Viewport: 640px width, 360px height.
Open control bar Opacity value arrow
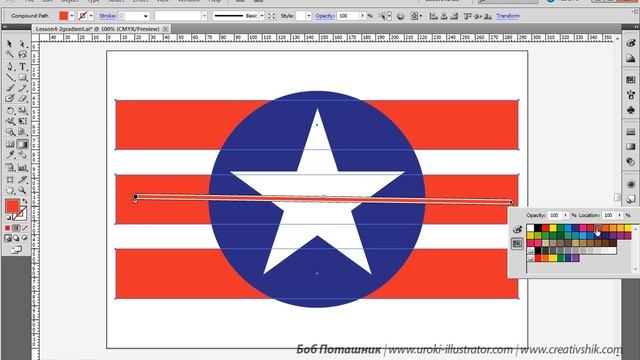click(362, 16)
